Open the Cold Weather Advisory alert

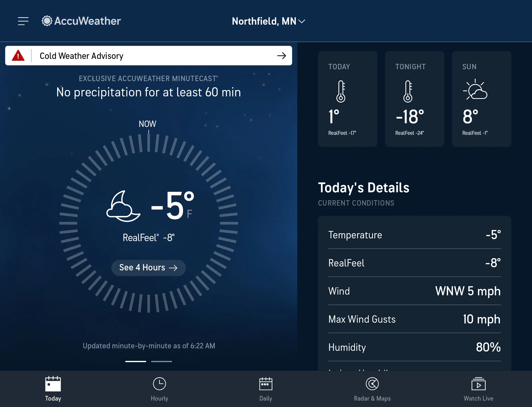click(149, 56)
